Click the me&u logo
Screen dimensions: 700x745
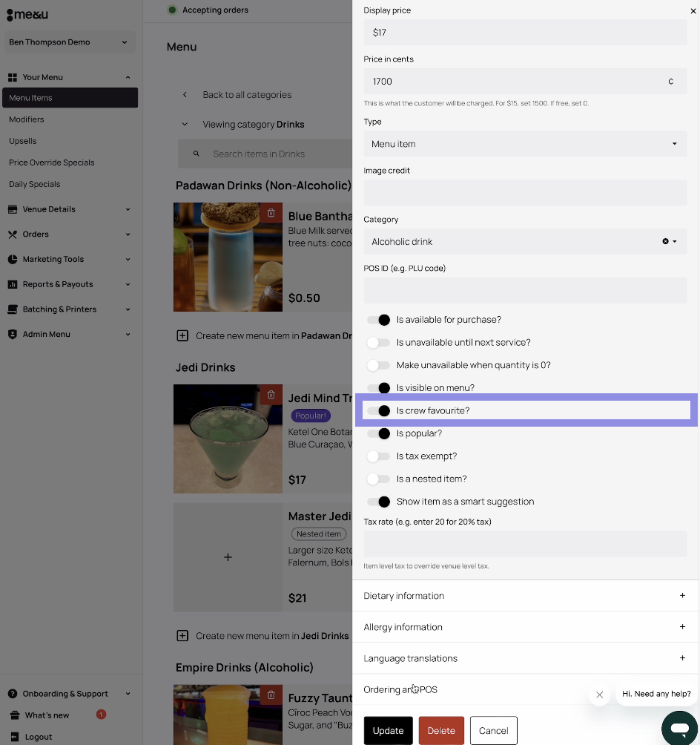(27, 15)
